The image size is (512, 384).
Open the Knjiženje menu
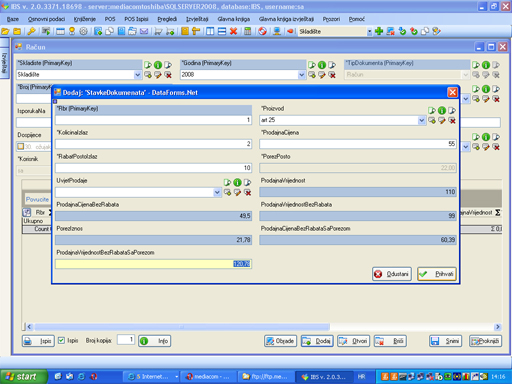85,19
